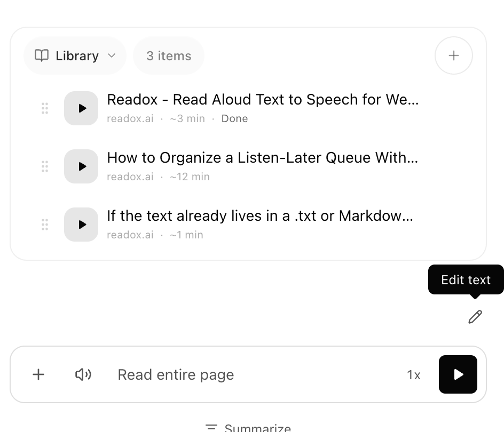The image size is (504, 432).
Task: Play the .txt or Markdown item
Action: pyautogui.click(x=81, y=225)
